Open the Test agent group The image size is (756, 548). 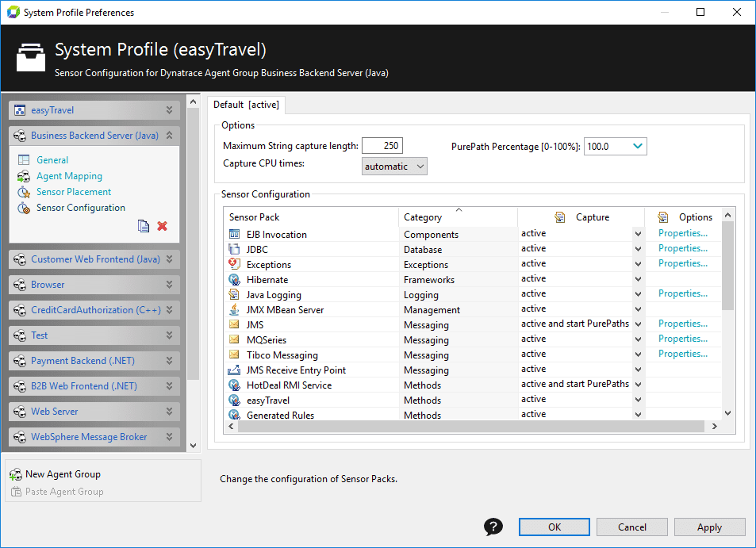(94, 335)
